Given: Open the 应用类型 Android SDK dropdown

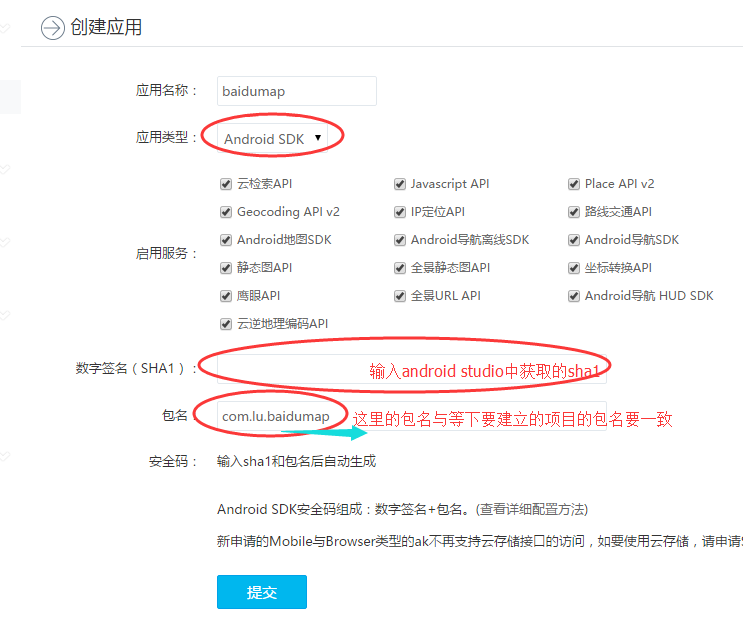Looking at the screenshot, I should 272,138.
